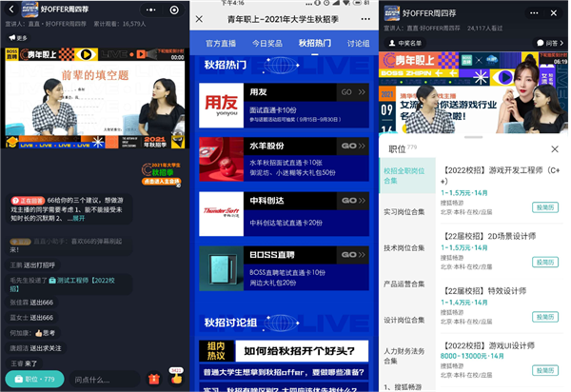Switch to 官方直播 tab

(221, 44)
